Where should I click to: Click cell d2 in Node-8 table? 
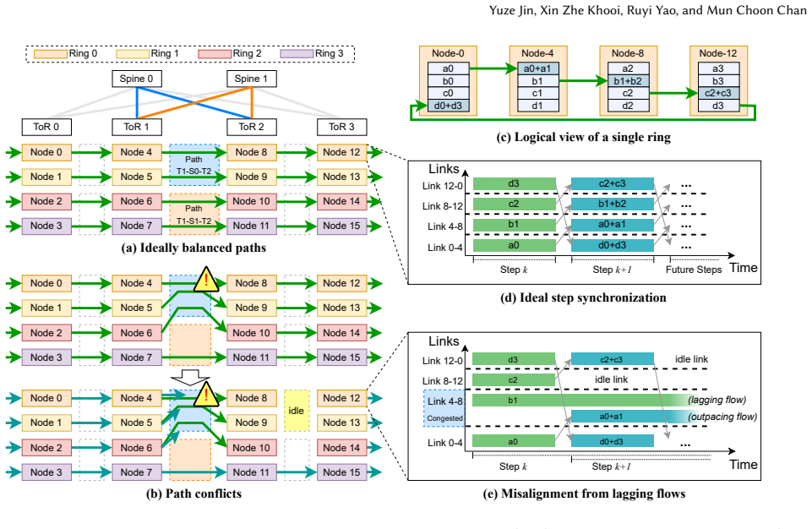628,106
